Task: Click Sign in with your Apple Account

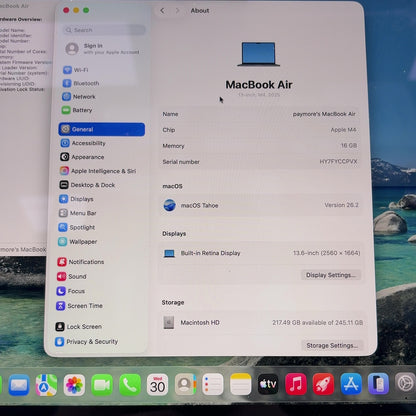Action: [x=102, y=49]
